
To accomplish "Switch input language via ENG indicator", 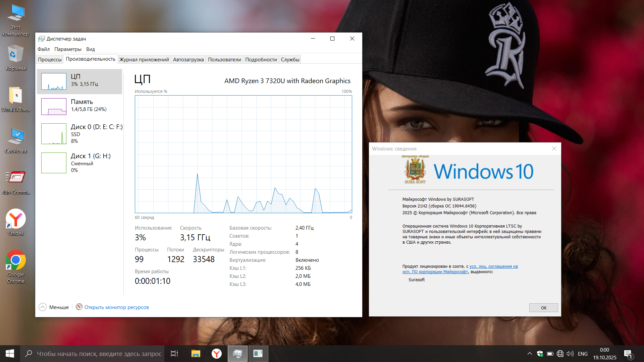I will tap(583, 354).
